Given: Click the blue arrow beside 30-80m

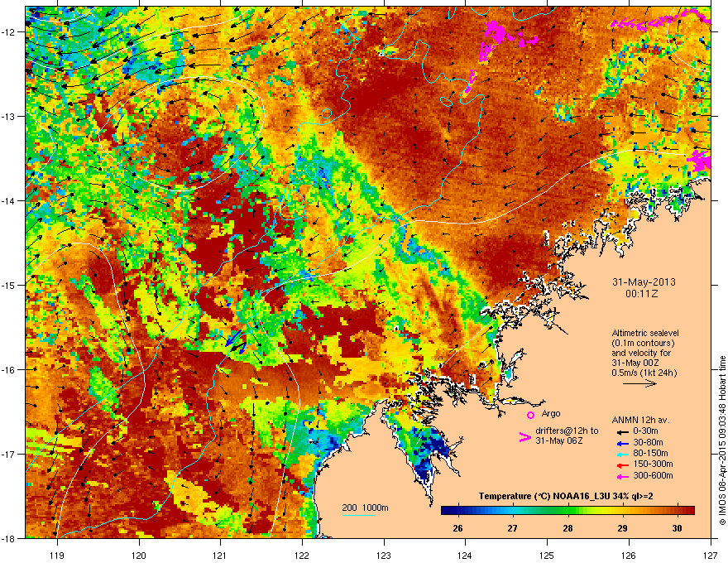Looking at the screenshot, I should coord(621,443).
